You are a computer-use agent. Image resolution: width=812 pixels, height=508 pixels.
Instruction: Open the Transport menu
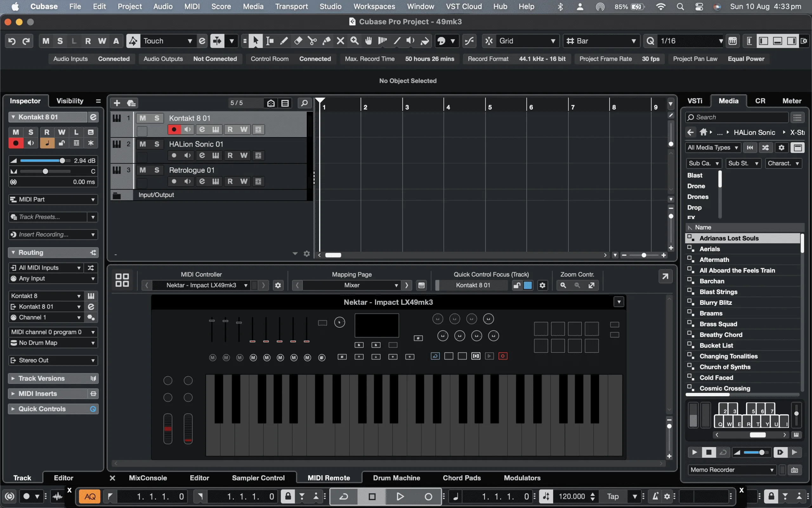tap(291, 6)
